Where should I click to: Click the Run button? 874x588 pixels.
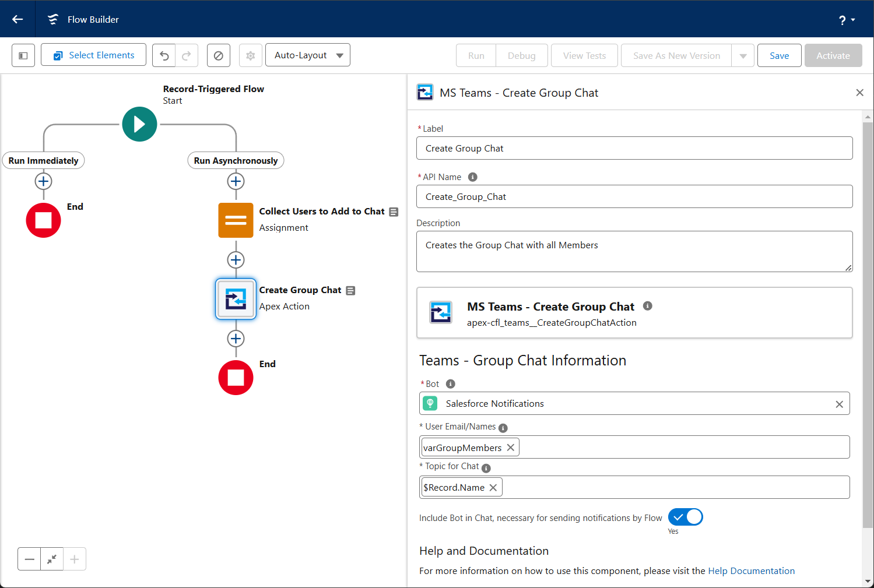[x=476, y=55]
